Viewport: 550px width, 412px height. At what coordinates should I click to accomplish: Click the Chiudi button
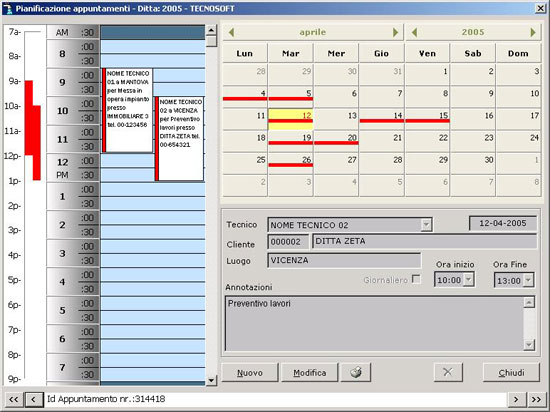coord(511,372)
